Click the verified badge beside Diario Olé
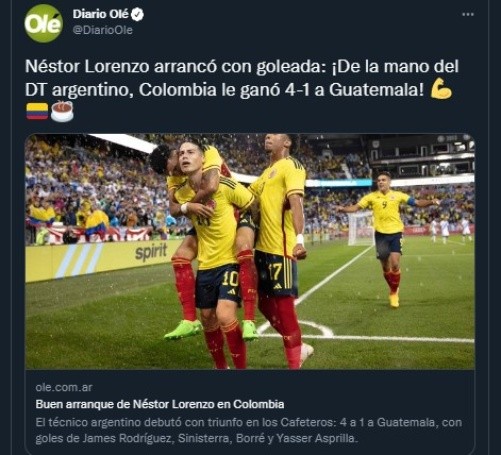Screen dimensions: 501x455 tap(138, 14)
